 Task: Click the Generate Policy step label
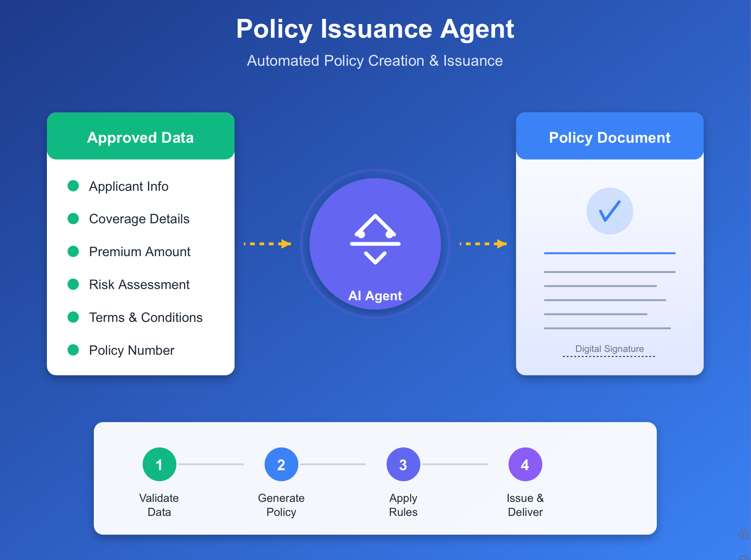[x=281, y=505]
